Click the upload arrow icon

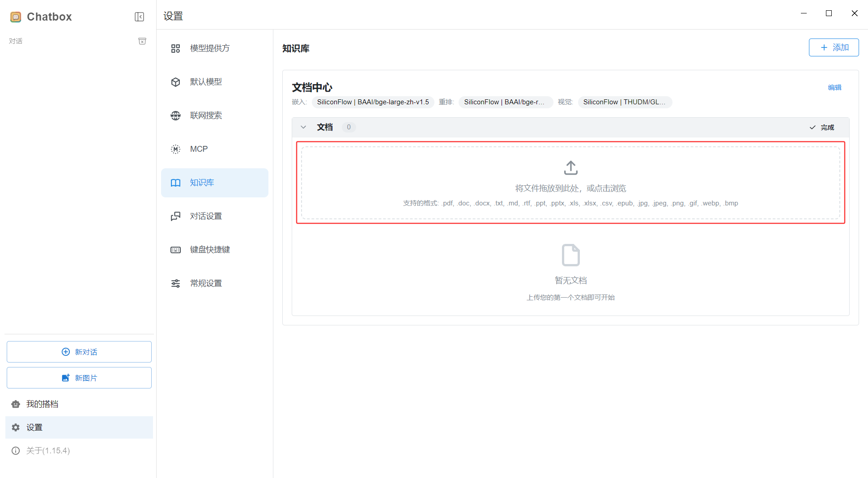570,168
